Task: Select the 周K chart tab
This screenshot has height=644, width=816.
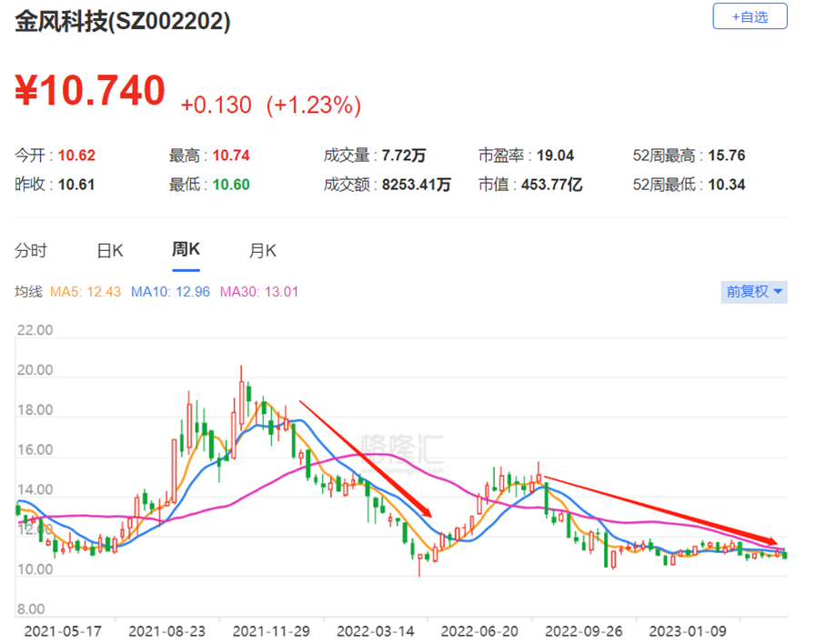Action: 186,250
